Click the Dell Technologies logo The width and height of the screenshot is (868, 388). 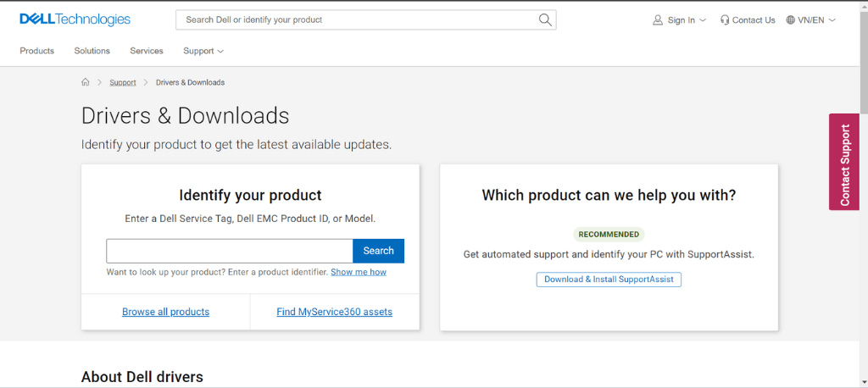point(75,19)
